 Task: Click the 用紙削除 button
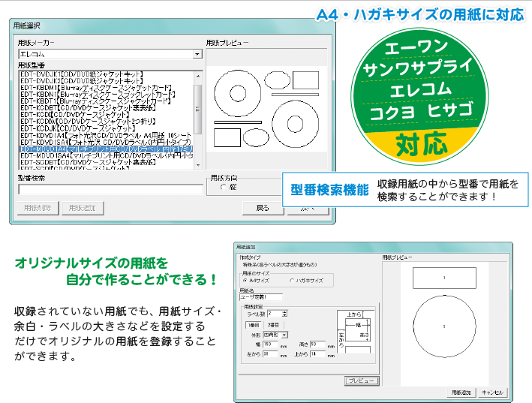38,208
